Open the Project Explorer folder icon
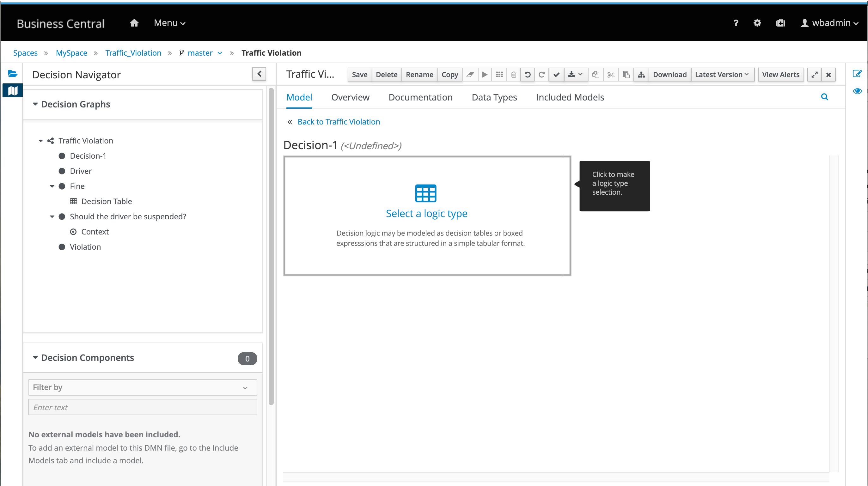 [x=12, y=73]
